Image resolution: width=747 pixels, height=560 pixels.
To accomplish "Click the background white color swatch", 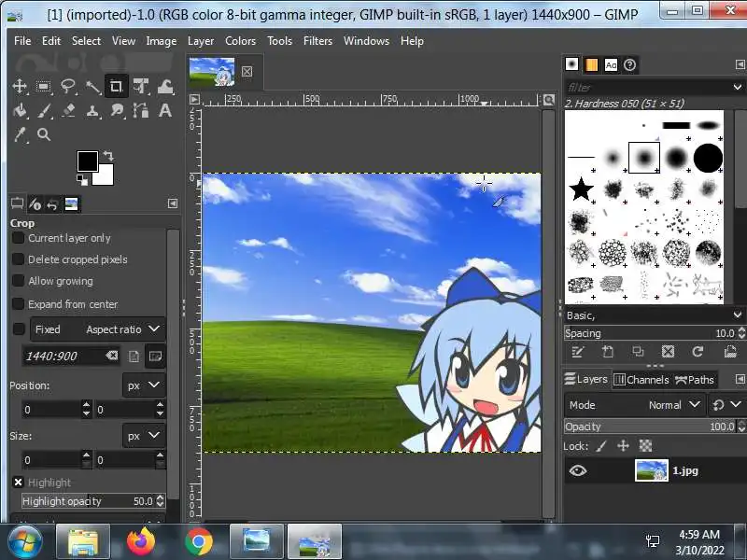I will click(106, 177).
